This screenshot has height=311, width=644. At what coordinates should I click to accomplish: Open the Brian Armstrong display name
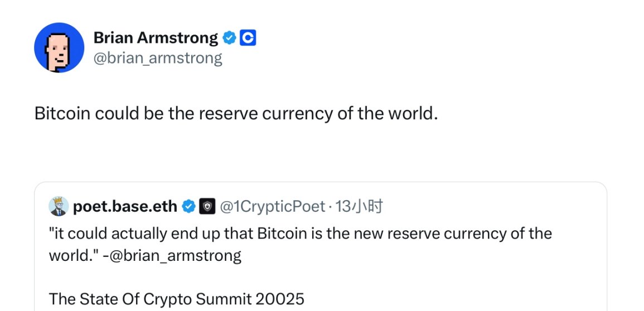(156, 38)
